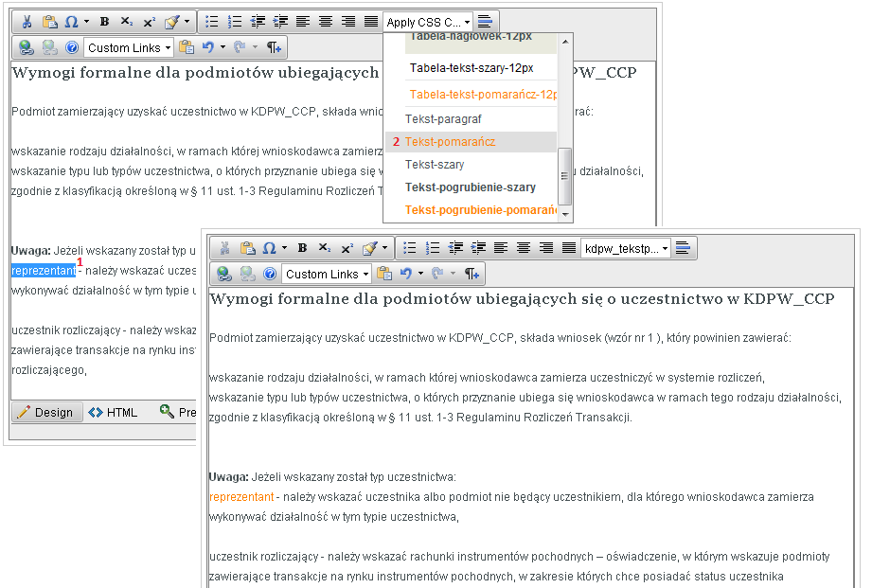Open Hyperlink Manager in back editor
Viewport: 872px width, 588px height.
[27, 47]
